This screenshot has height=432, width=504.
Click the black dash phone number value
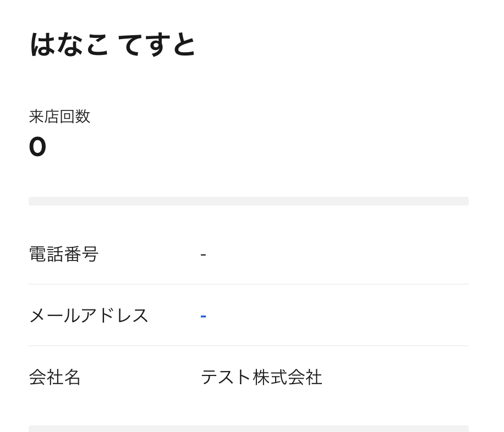203,254
